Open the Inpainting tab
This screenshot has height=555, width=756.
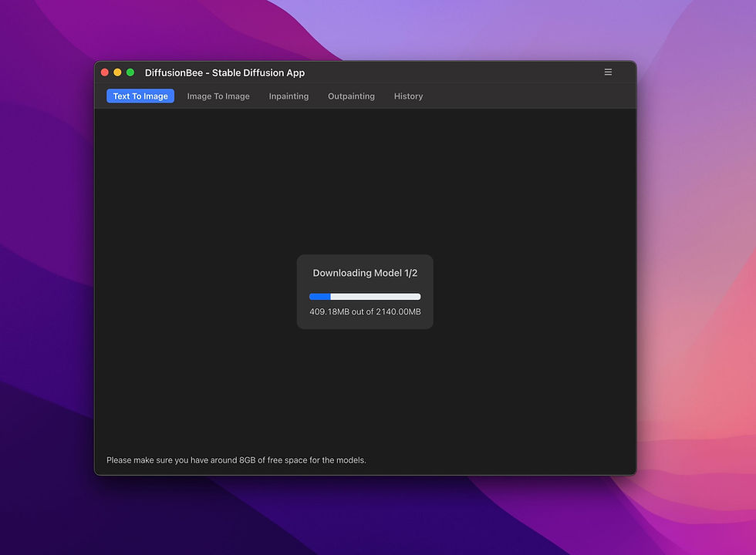289,96
